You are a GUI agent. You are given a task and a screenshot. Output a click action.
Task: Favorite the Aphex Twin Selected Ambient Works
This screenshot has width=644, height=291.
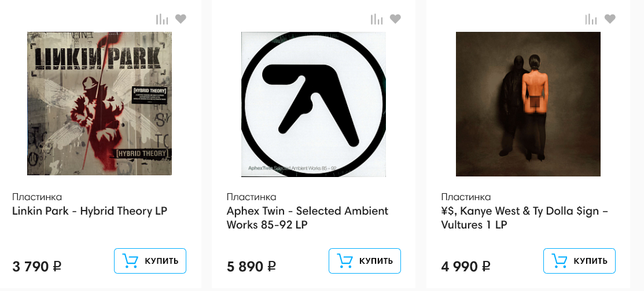coord(395,19)
